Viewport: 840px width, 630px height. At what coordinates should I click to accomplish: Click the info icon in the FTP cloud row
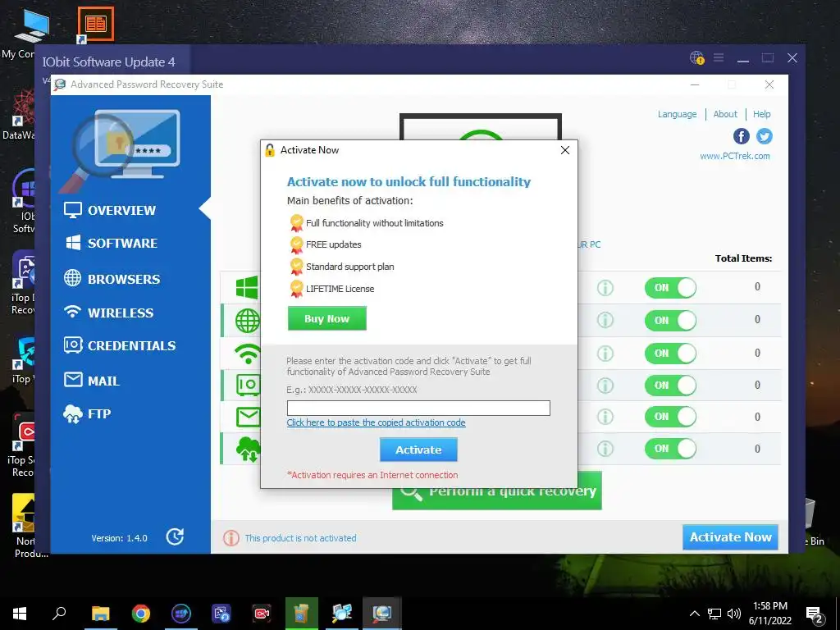[605, 449]
